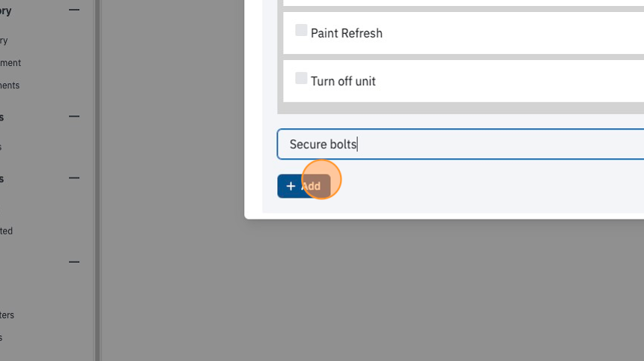The height and width of the screenshot is (361, 644).
Task: Click the Add button
Action: pos(303,186)
